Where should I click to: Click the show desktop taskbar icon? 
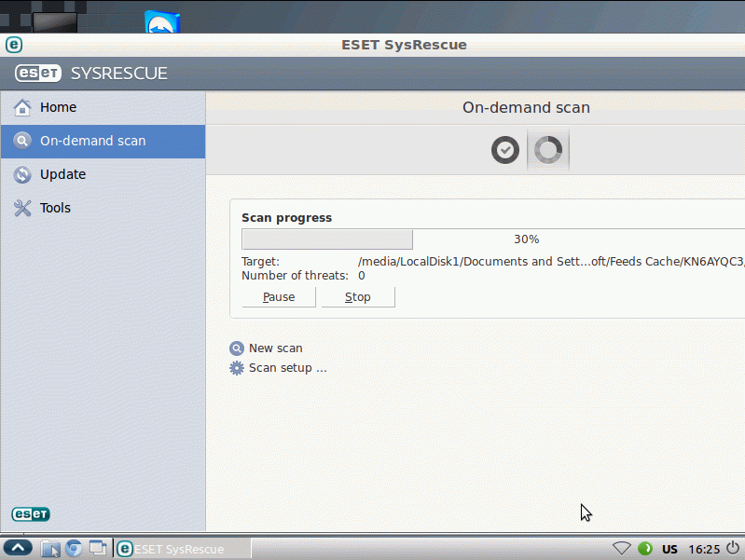coord(98,548)
